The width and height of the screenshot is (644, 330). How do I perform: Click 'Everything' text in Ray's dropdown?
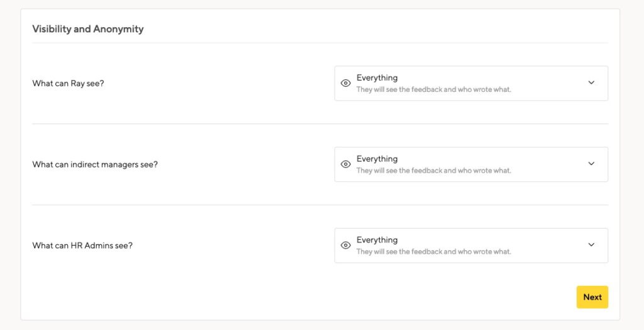coord(377,77)
